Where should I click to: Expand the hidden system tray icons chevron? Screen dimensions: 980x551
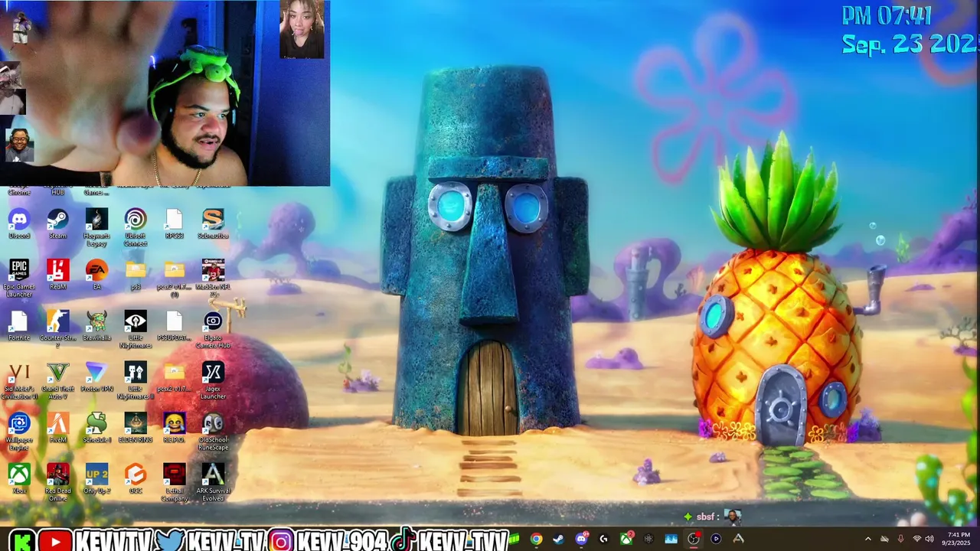867,539
